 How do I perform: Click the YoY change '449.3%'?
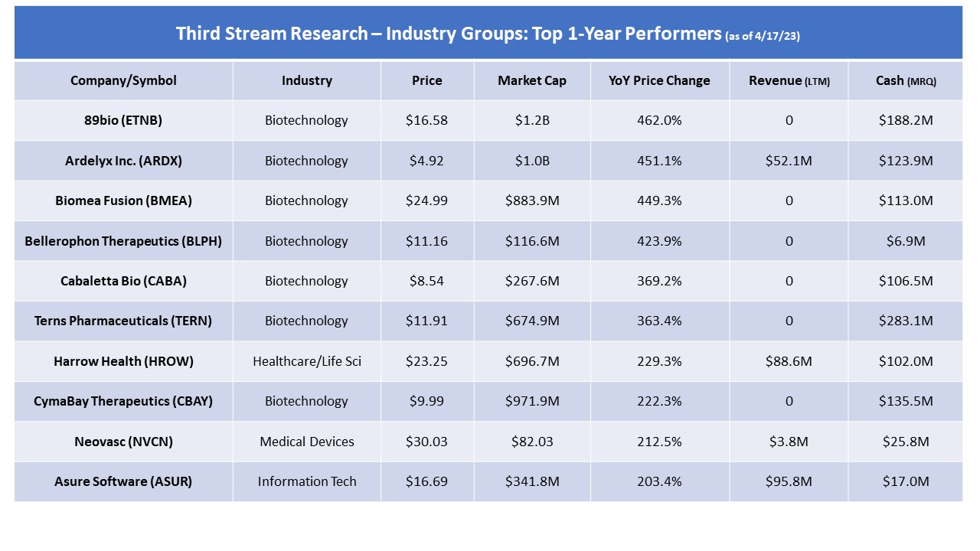659,201
